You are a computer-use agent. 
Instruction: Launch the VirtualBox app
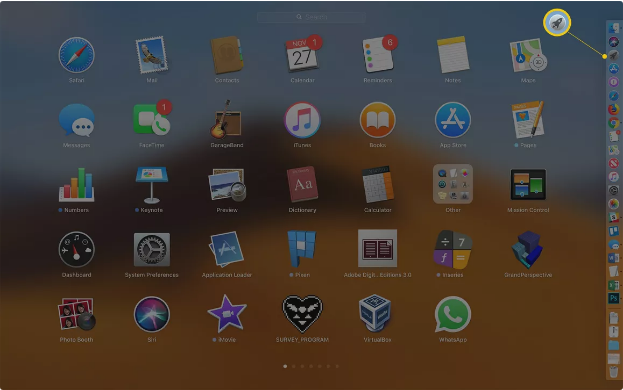(x=377, y=314)
